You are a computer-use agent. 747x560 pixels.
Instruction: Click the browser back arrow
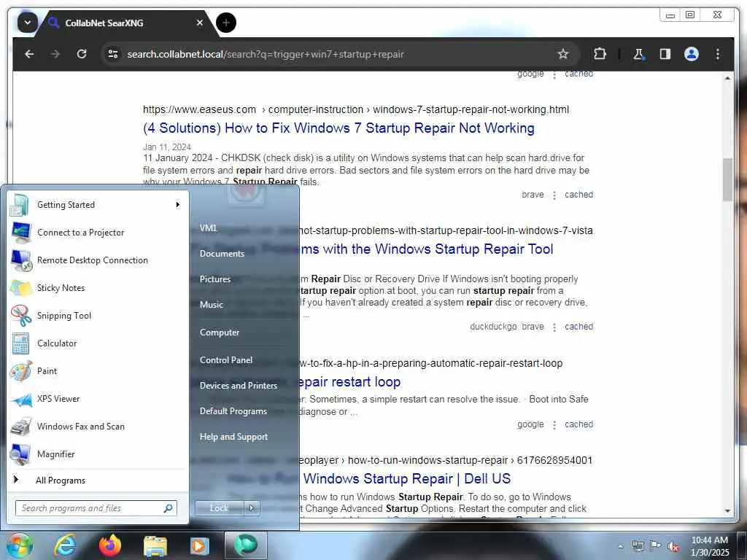coord(29,54)
